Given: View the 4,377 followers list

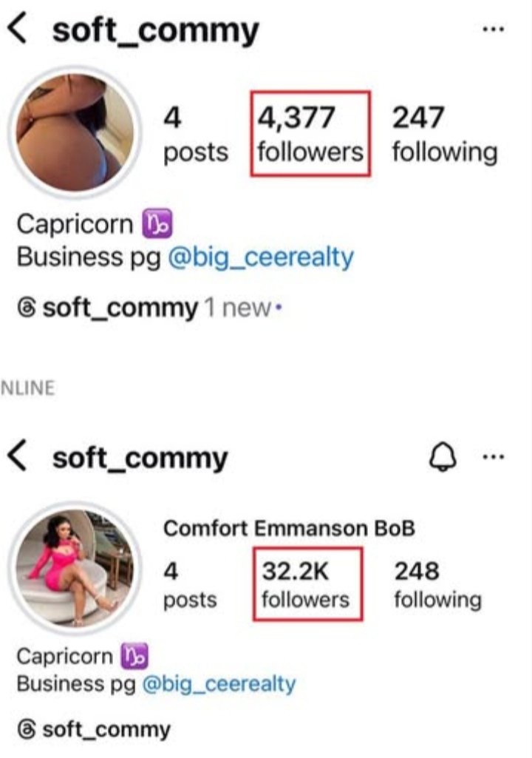Looking at the screenshot, I should click(310, 133).
